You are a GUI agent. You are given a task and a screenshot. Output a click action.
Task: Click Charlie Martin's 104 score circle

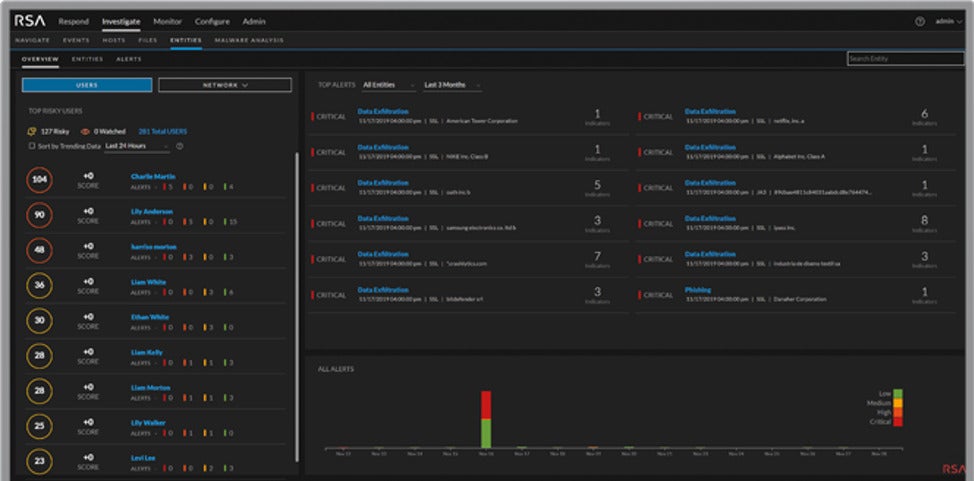[40, 180]
